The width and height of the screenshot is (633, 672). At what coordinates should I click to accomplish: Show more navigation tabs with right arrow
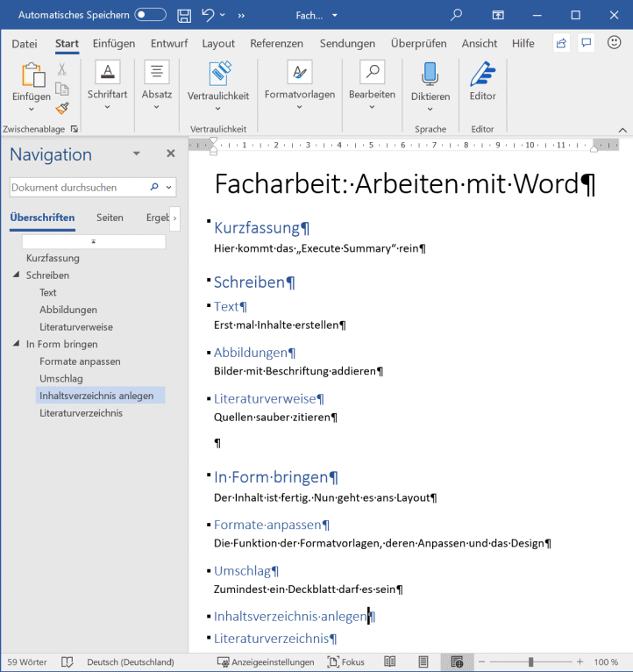174,218
